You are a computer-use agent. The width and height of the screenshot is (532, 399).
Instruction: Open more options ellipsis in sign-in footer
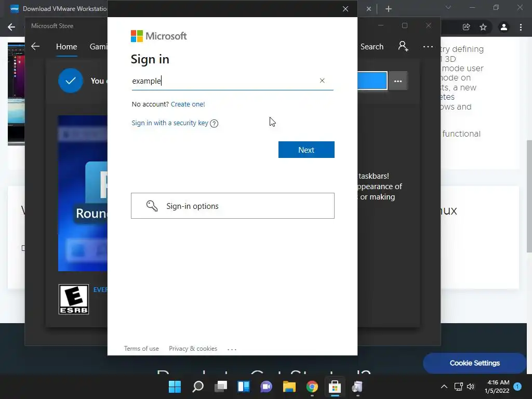click(232, 349)
